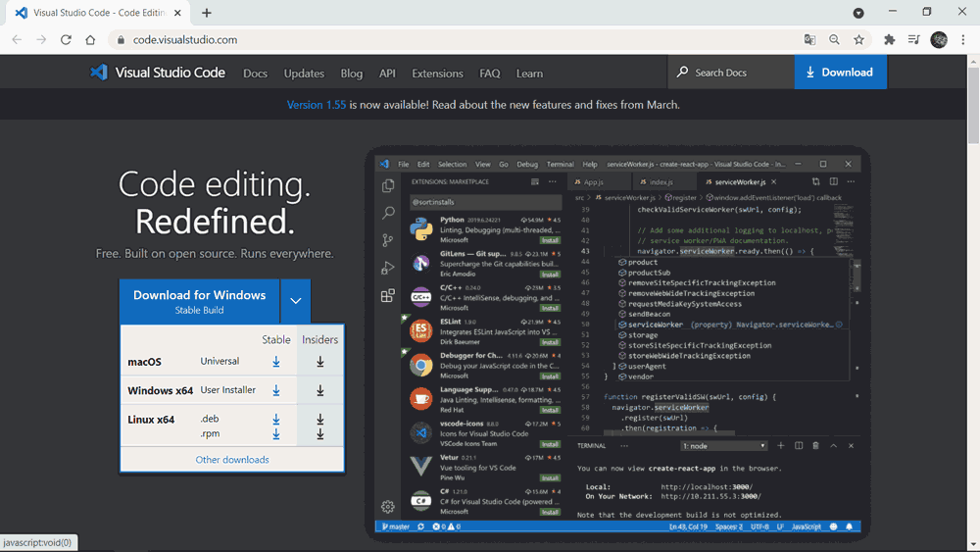Expand the download options chevron dropdown
Screen dimensions: 980x552
click(296, 301)
